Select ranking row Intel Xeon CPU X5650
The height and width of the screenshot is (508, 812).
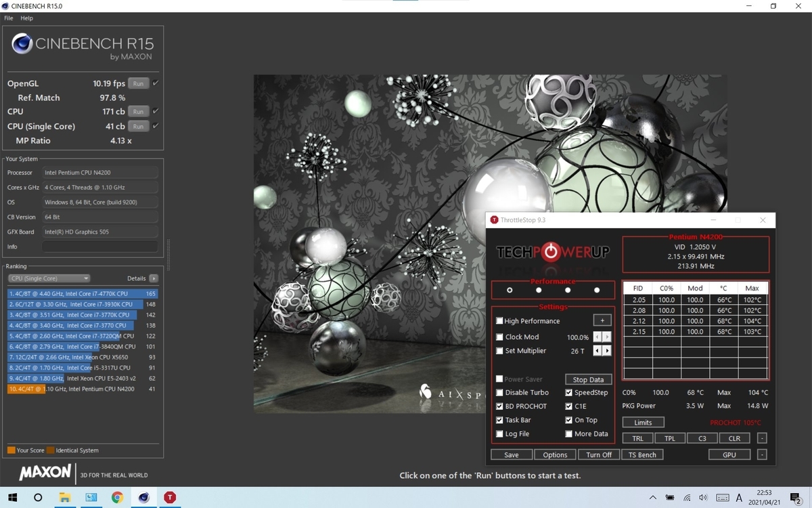coord(83,357)
